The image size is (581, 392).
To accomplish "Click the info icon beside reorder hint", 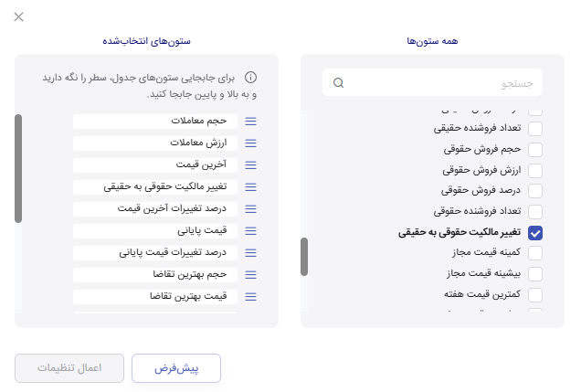I will click(251, 78).
